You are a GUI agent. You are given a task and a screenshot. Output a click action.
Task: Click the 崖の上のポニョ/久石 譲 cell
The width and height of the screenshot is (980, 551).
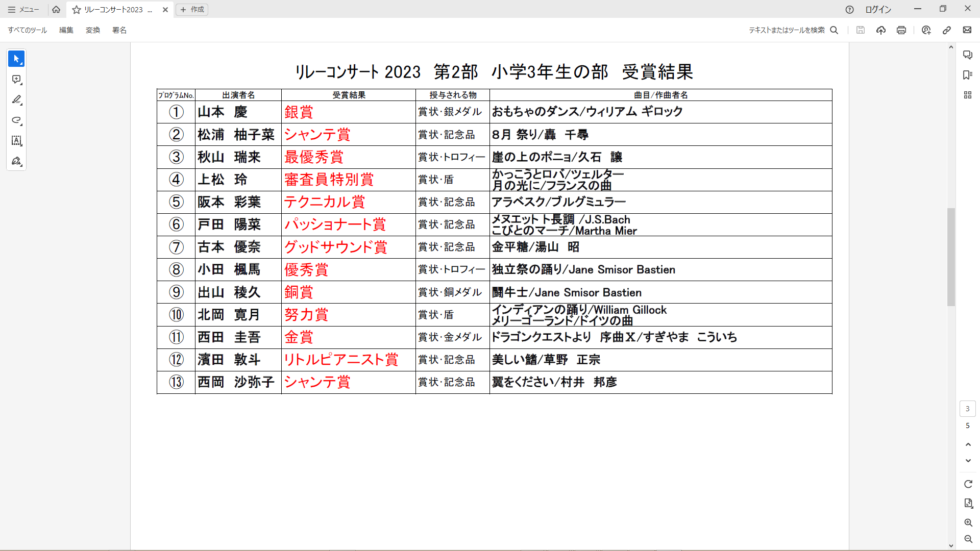[661, 157]
